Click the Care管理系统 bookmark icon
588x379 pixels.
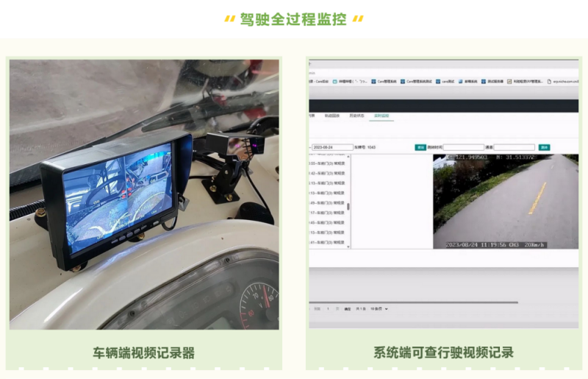click(374, 82)
